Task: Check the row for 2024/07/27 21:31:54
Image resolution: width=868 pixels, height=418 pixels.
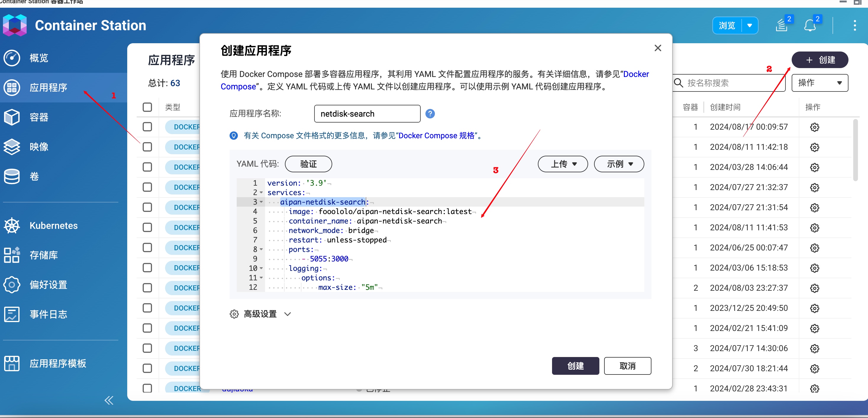Action: coord(147,207)
